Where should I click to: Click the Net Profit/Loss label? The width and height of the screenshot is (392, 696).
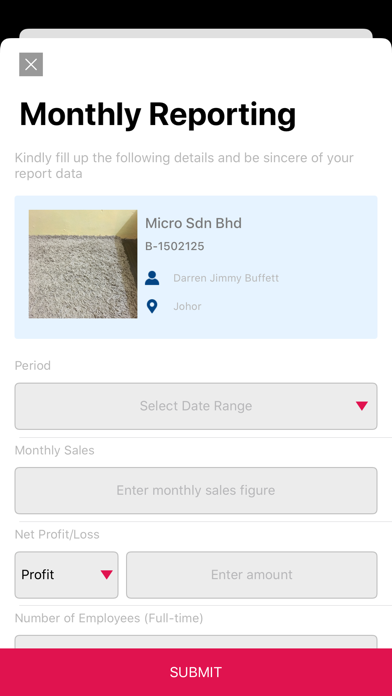coord(57,534)
